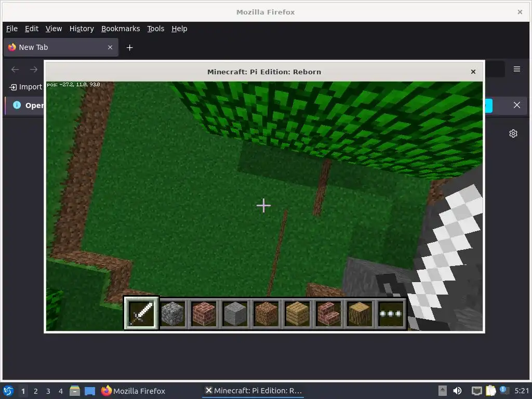Open the File menu
The height and width of the screenshot is (399, 532).
(12, 29)
